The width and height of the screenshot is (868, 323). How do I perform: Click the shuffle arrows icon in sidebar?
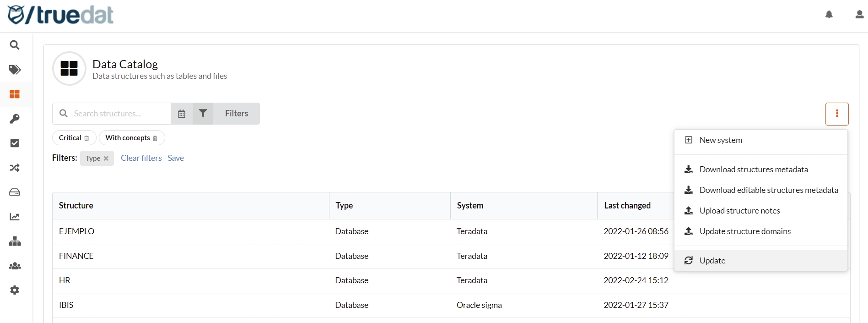15,168
